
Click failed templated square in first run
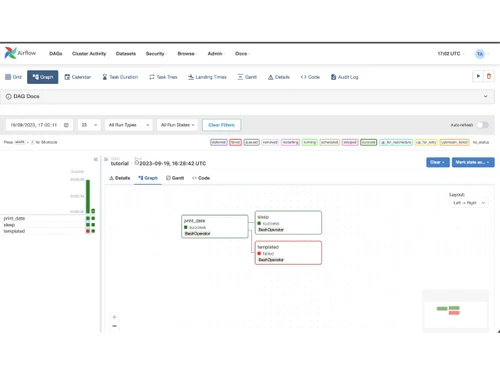tap(88, 231)
